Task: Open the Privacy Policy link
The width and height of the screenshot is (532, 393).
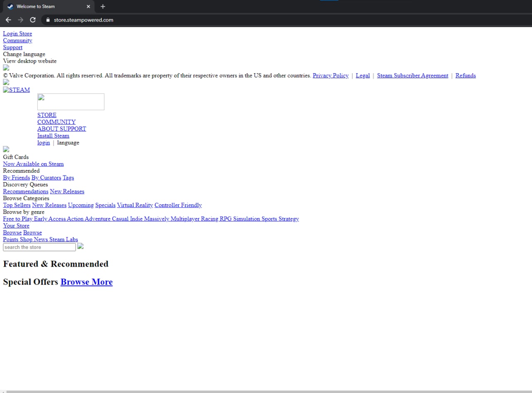Action: point(330,75)
